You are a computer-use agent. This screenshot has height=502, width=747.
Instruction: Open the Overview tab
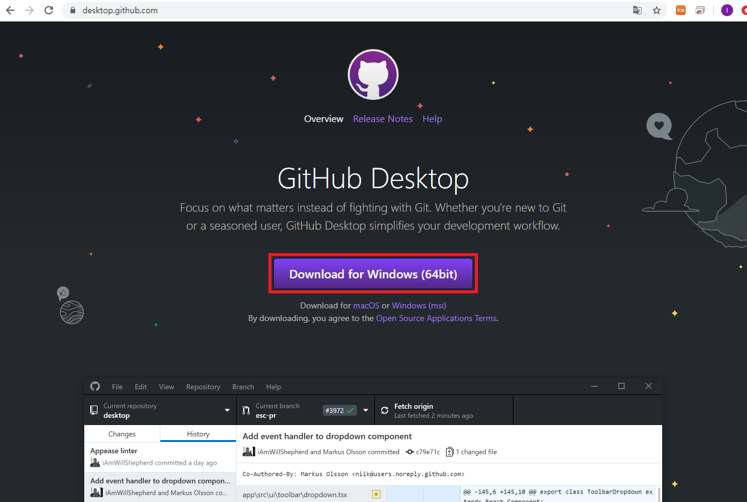323,119
